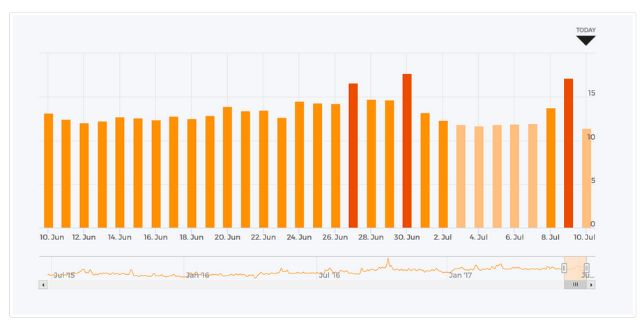Click the navigator's highlighted selected range

pos(575,264)
